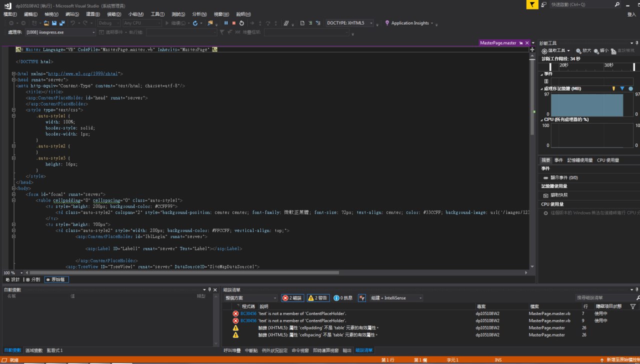
Task: Click the Save All icon in the toolbar
Action: click(x=61, y=23)
